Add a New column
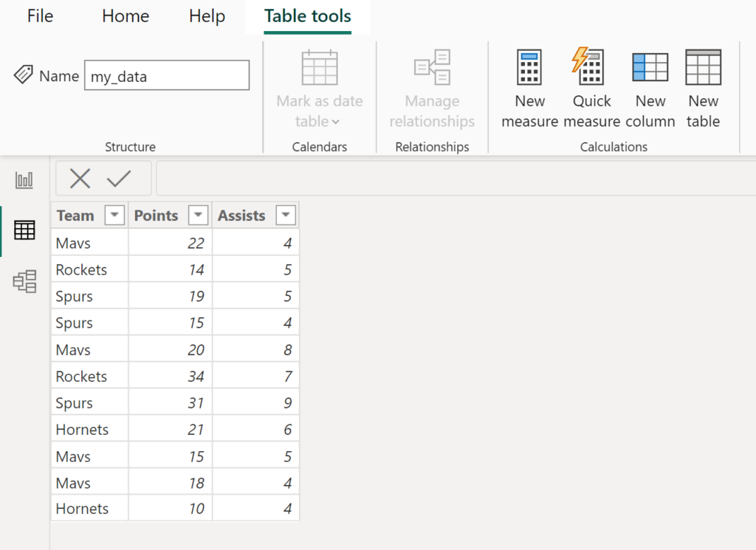The height and width of the screenshot is (550, 756). click(x=650, y=87)
